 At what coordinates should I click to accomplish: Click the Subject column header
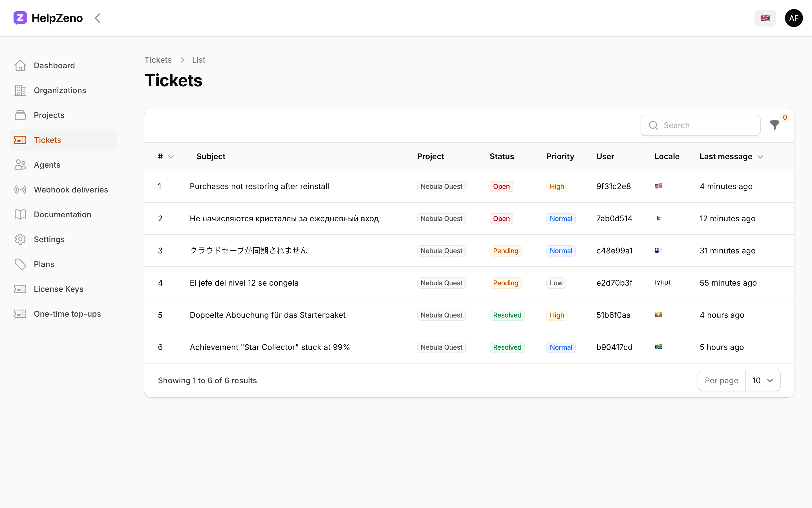tap(211, 157)
